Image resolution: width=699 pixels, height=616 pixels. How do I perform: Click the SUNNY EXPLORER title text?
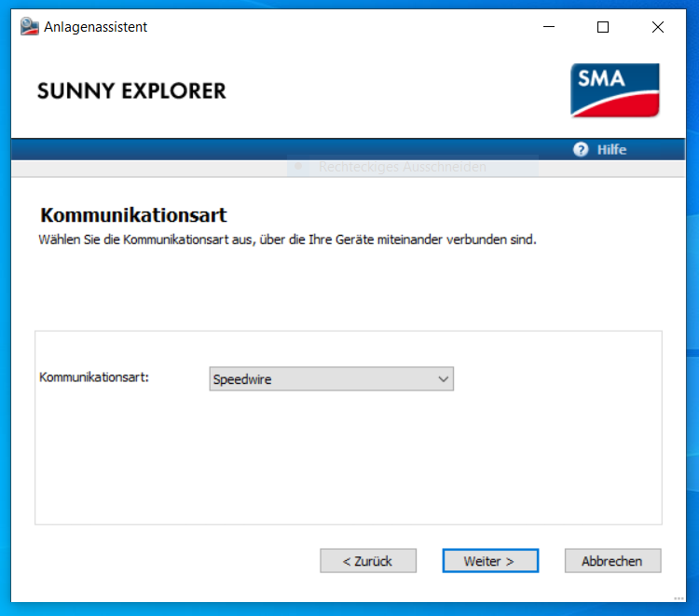pos(131,91)
